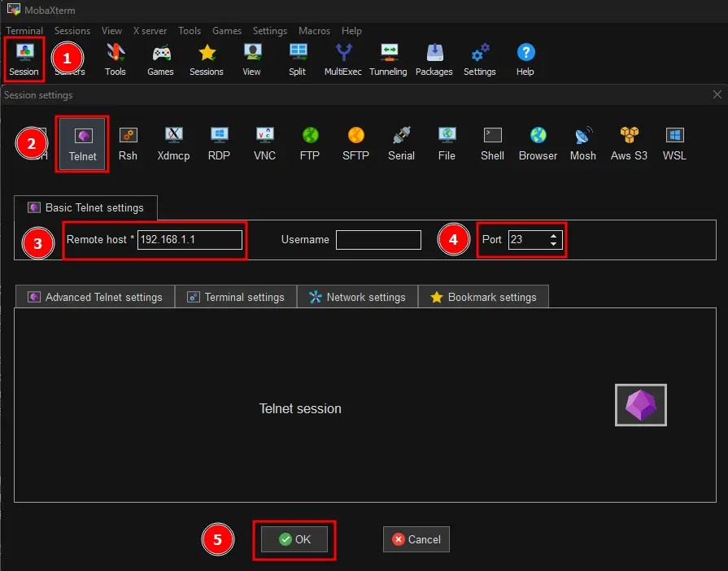Choose the RDP session type
Image resolution: width=728 pixels, height=571 pixels.
click(x=219, y=144)
